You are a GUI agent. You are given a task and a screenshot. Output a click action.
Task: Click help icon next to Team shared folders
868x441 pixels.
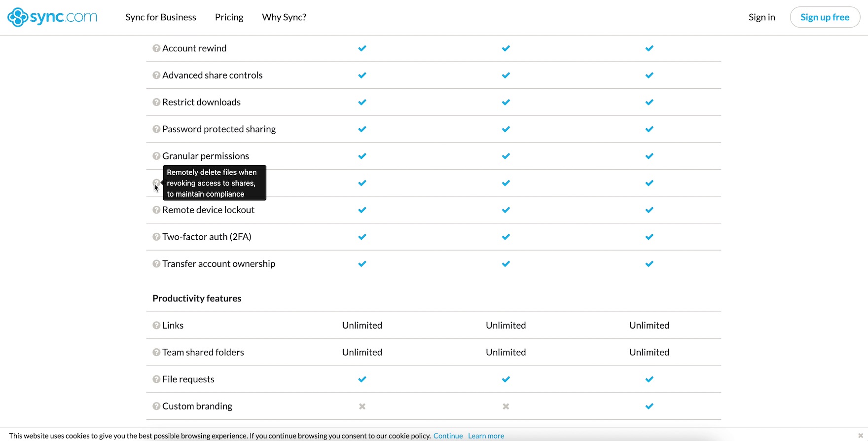click(156, 352)
